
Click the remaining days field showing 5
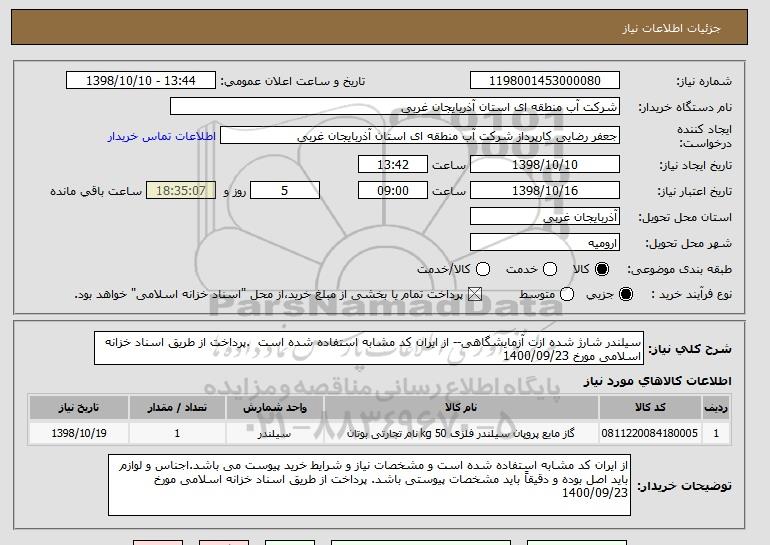tap(285, 191)
